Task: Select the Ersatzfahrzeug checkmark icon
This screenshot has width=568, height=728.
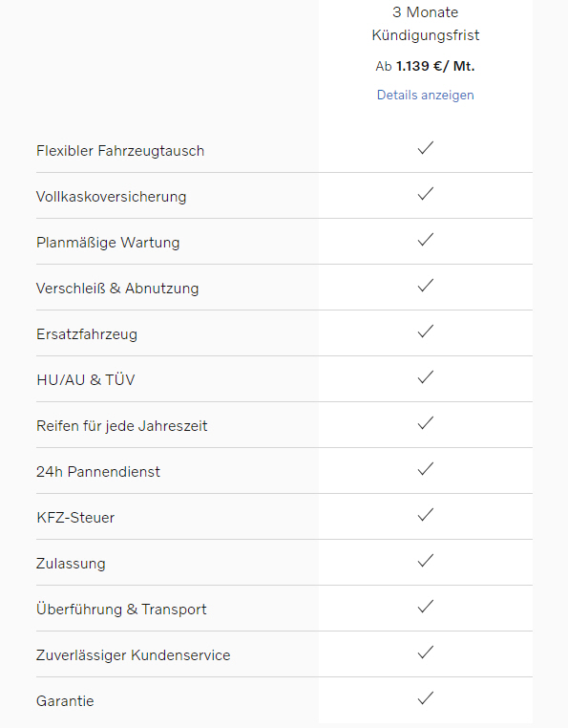Action: [426, 331]
